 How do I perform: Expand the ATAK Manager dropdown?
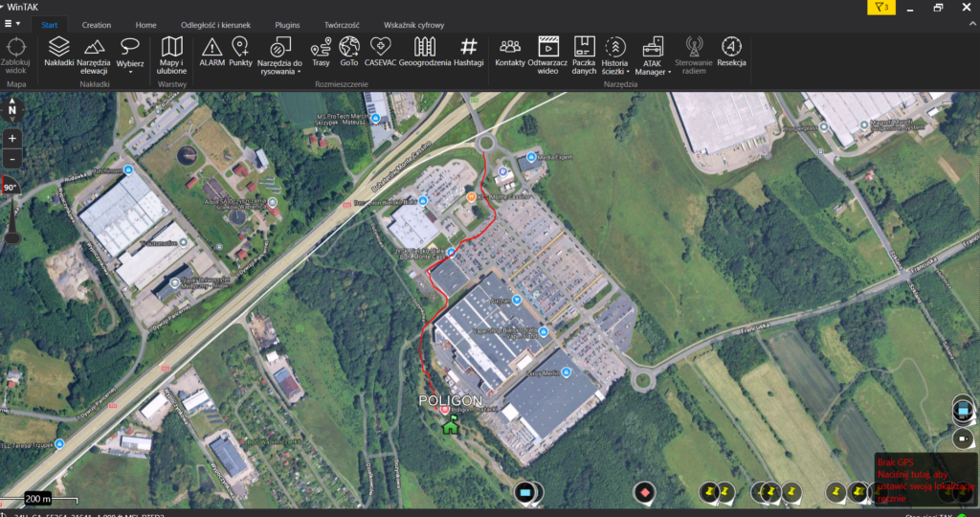[x=652, y=57]
